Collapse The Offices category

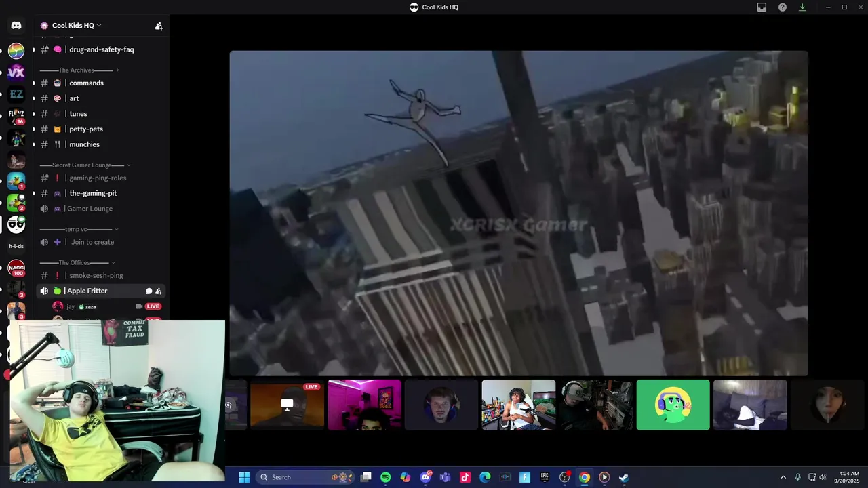click(77, 262)
